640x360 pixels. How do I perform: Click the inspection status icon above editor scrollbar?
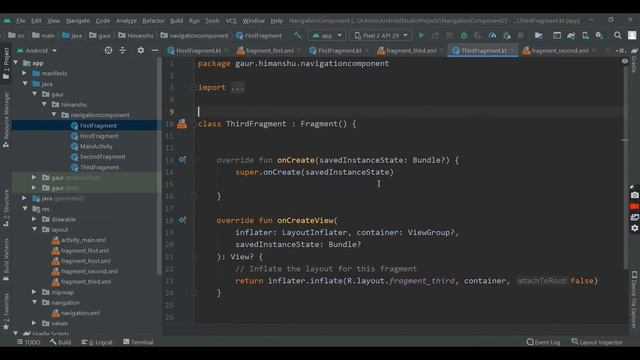click(x=625, y=61)
